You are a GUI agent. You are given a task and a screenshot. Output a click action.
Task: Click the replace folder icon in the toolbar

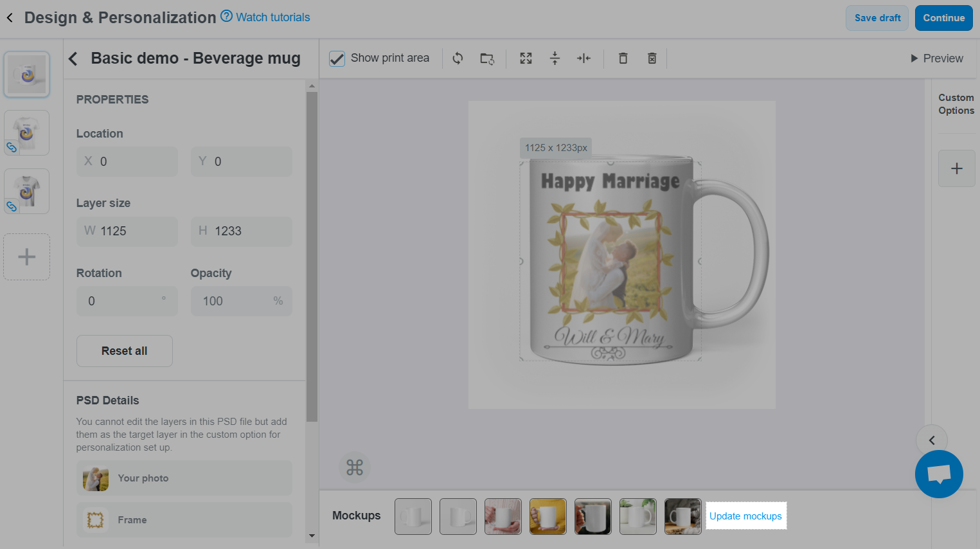(x=487, y=59)
